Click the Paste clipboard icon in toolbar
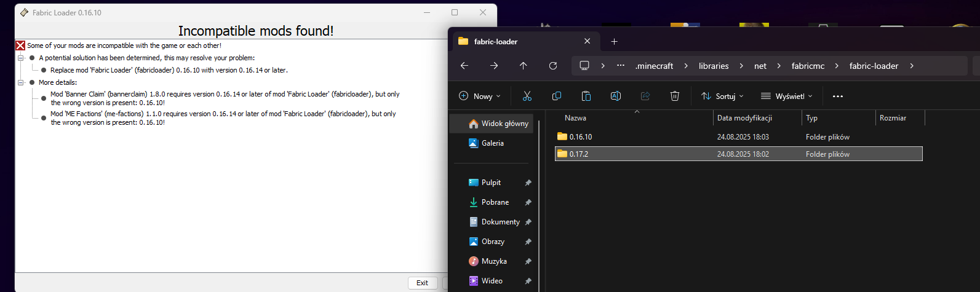 pyautogui.click(x=586, y=96)
